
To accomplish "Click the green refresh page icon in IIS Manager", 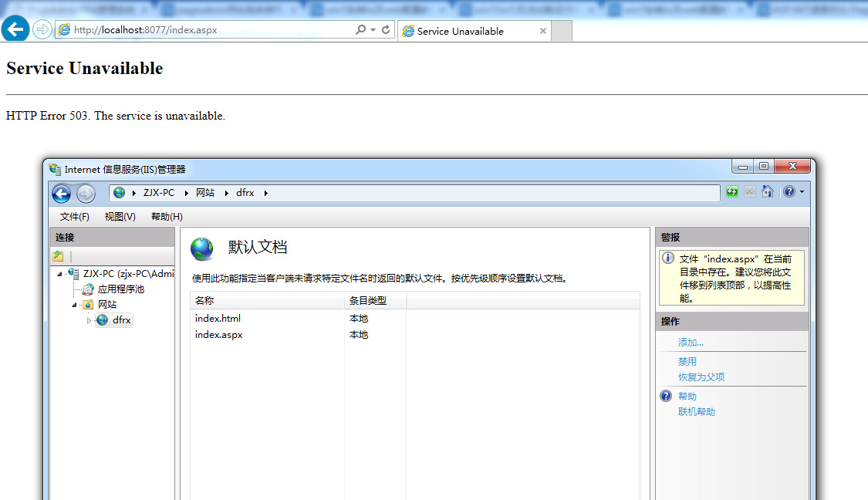I will coord(731,192).
